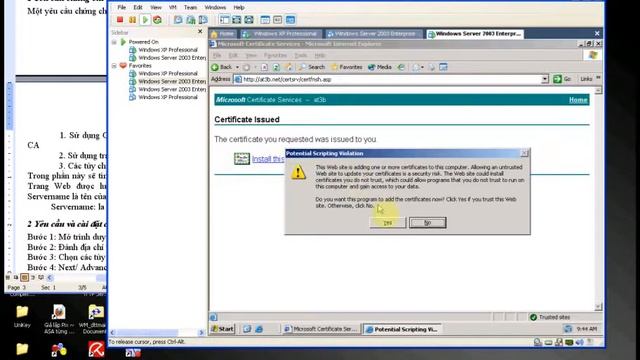The image size is (640, 360).
Task: Close the Potential Scripting Violation dialog
Action: point(524,153)
